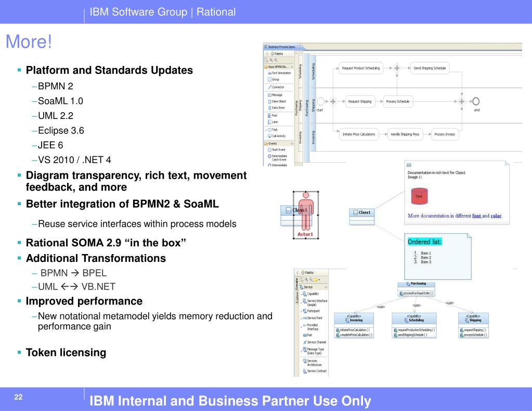The height and width of the screenshot is (411, 532).
Task: Select the Invoicing capability box
Action: pos(354,326)
